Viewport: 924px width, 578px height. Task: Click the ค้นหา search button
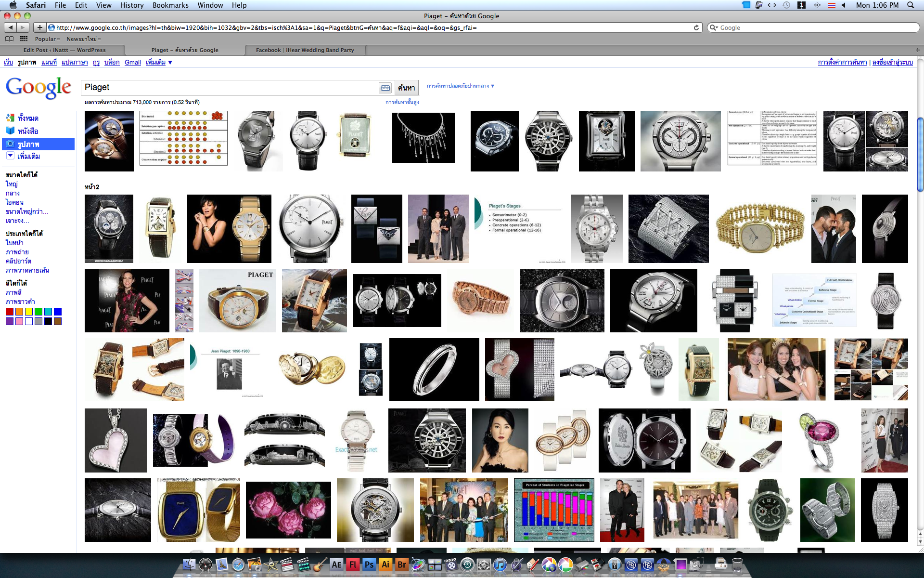pos(406,88)
